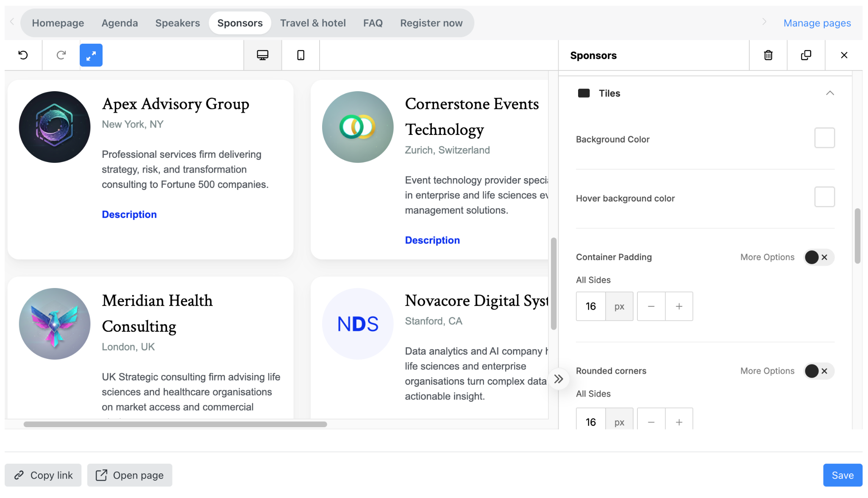
Task: Switch to mobile preview
Action: point(300,55)
